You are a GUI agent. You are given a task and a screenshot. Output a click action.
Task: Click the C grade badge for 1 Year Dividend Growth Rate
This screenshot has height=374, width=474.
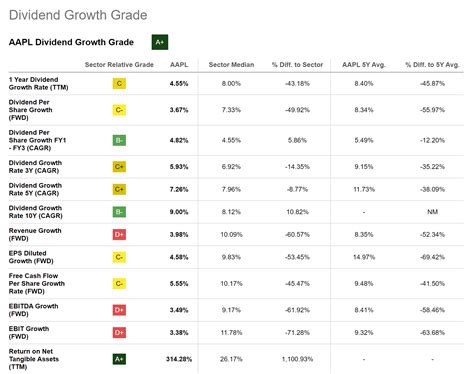coord(119,83)
